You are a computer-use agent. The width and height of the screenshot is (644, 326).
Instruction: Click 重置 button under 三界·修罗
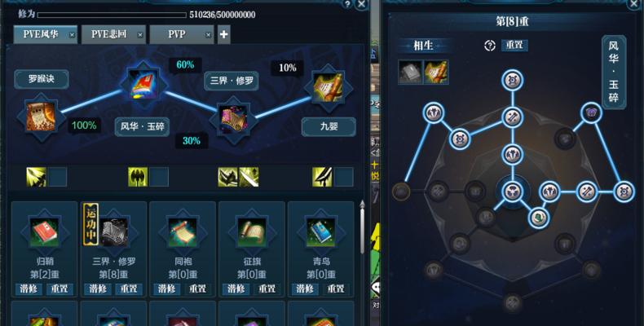click(129, 289)
